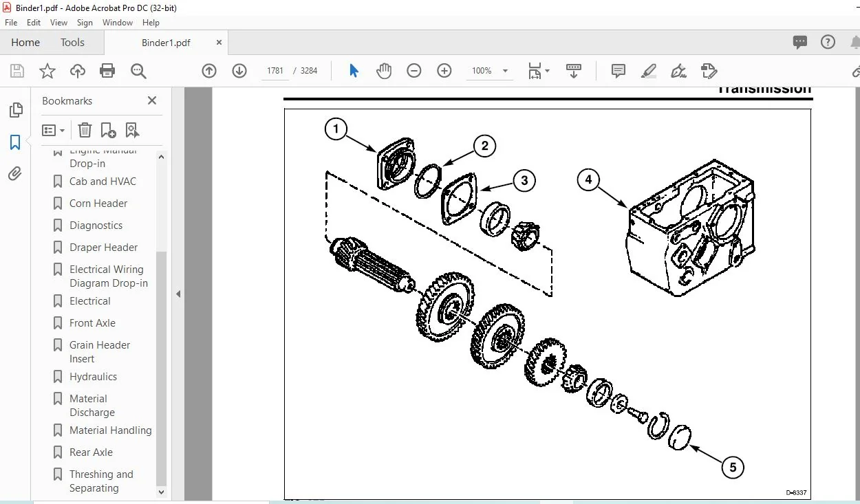Open the Grain Header Insert bookmark
This screenshot has height=504, width=860.
click(100, 352)
